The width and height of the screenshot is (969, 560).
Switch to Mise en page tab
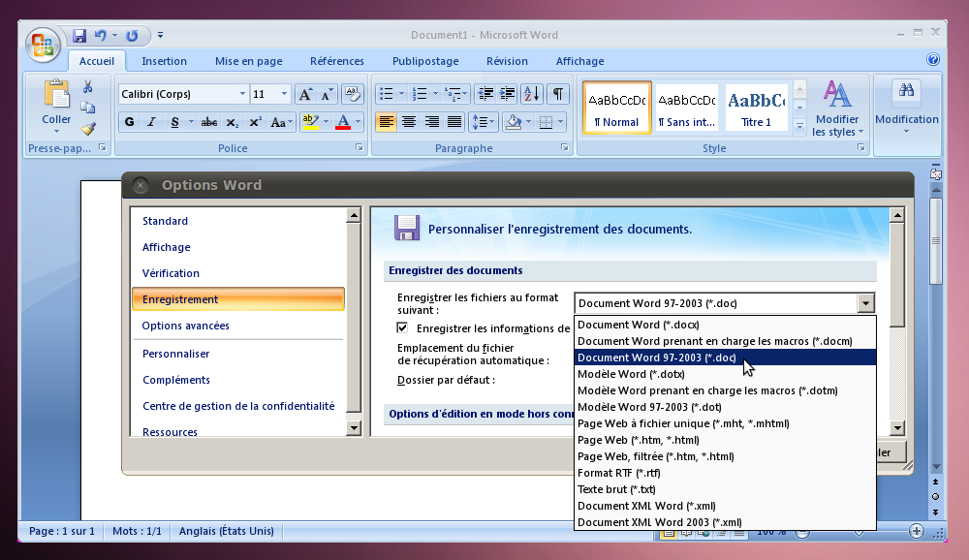(x=248, y=61)
